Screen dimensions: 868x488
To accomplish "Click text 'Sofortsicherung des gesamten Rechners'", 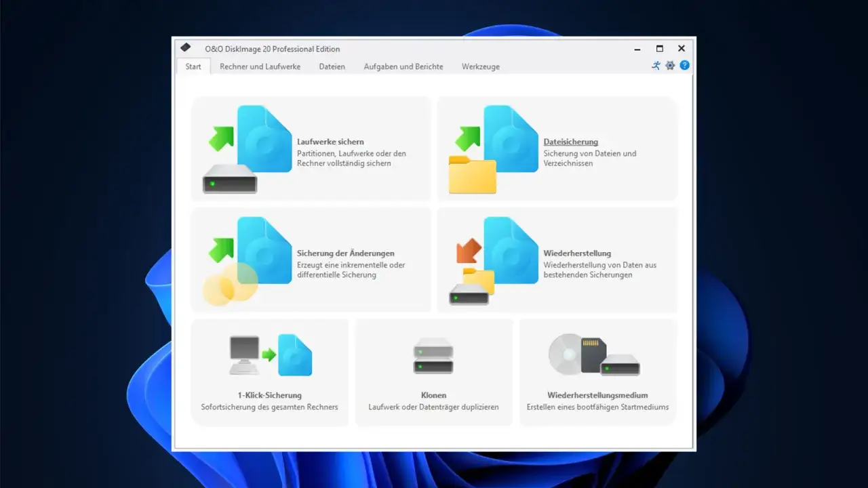I will [270, 407].
